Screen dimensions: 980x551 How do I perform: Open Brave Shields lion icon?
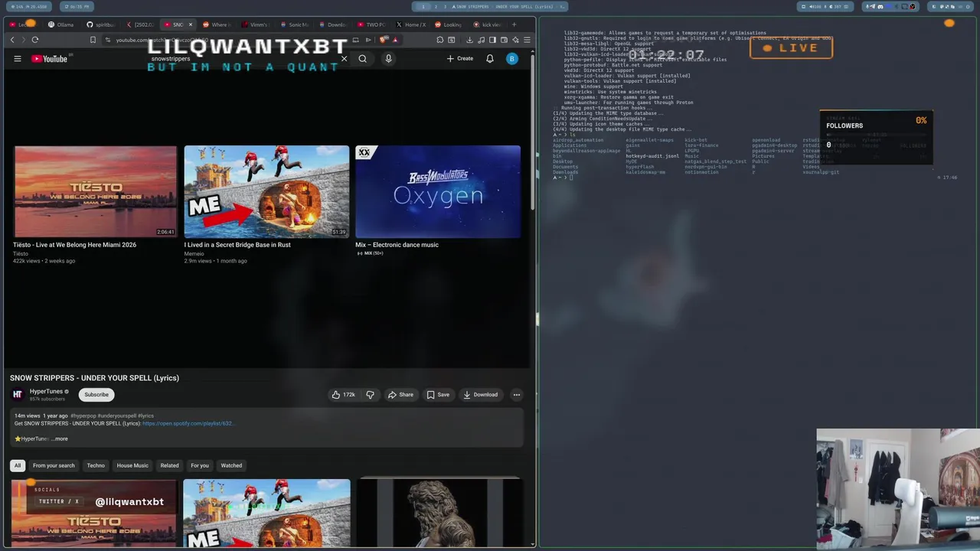(x=384, y=40)
